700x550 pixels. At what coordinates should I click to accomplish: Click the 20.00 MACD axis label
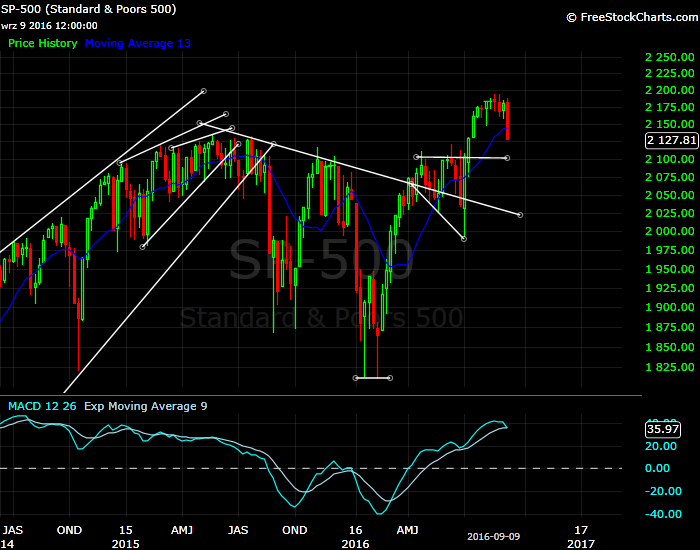pos(661,446)
